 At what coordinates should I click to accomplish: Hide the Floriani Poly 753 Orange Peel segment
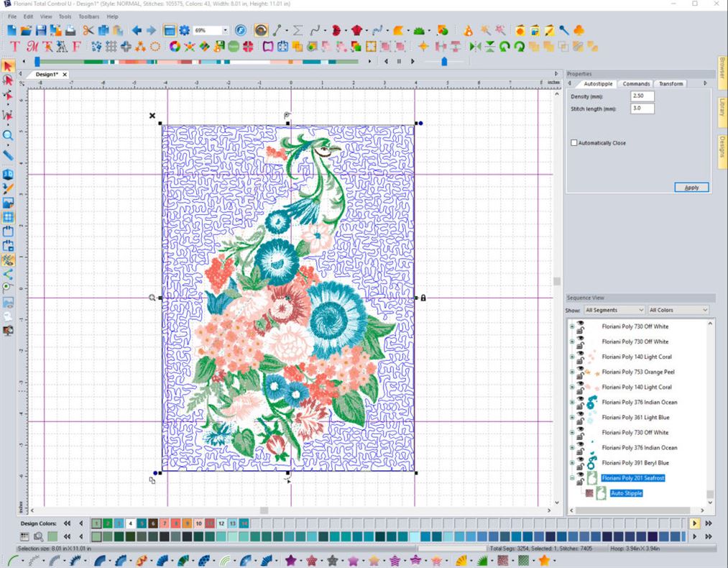coord(579,368)
